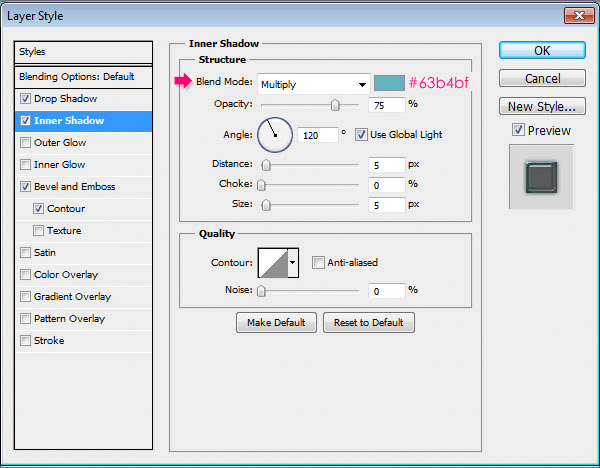Select Blending Options: Default entry
The width and height of the screenshot is (600, 468).
[x=83, y=77]
